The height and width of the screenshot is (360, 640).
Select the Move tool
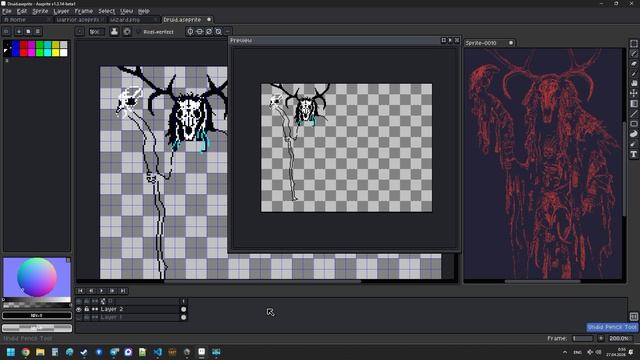pos(633,93)
